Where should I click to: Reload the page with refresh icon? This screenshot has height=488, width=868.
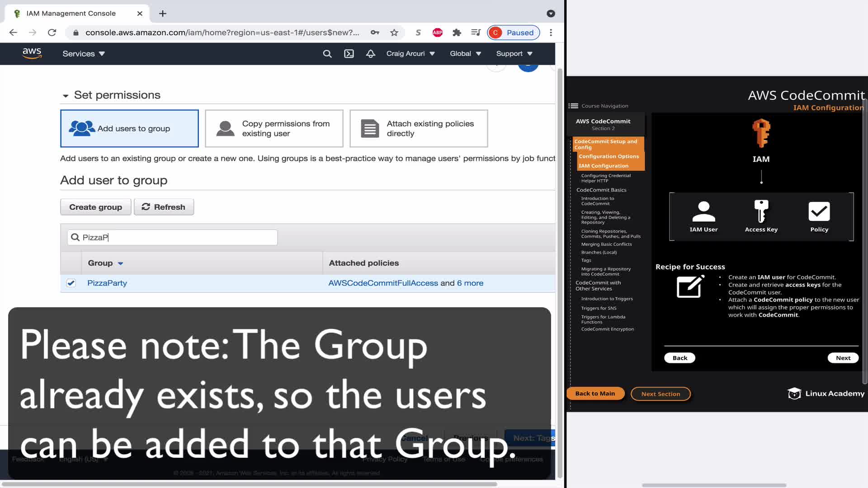click(x=52, y=33)
